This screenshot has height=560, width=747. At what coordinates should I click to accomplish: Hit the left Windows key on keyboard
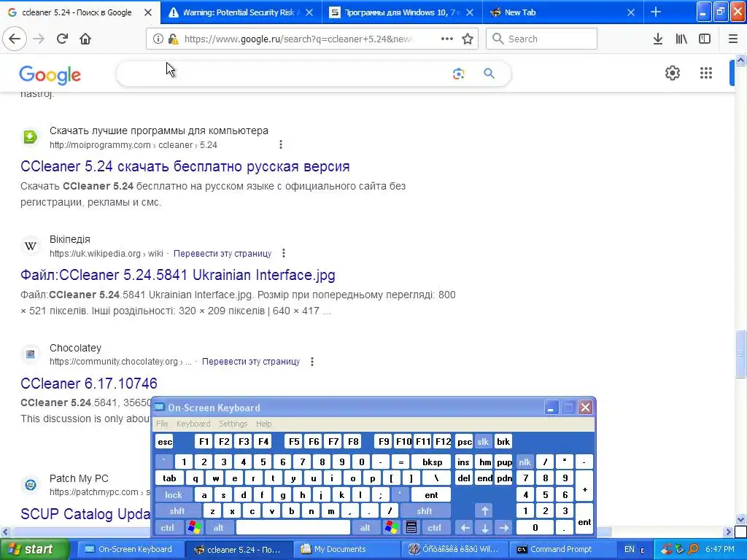click(194, 528)
